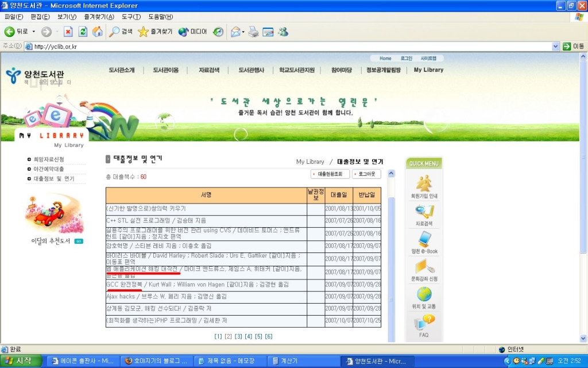
Task: Open the 도구(T) menu
Action: pos(131,17)
